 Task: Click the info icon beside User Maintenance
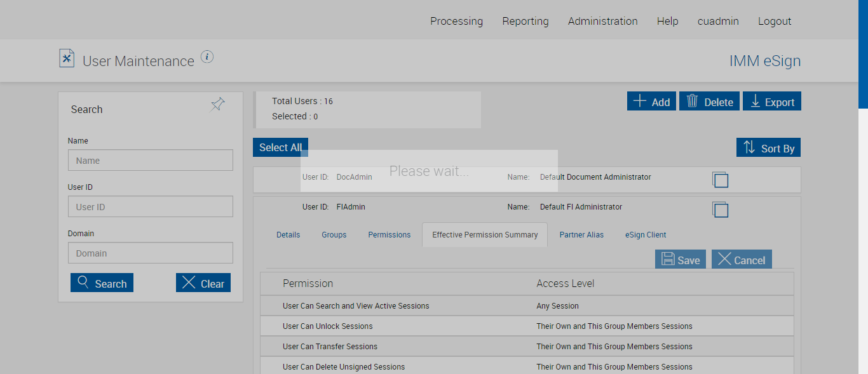207,57
